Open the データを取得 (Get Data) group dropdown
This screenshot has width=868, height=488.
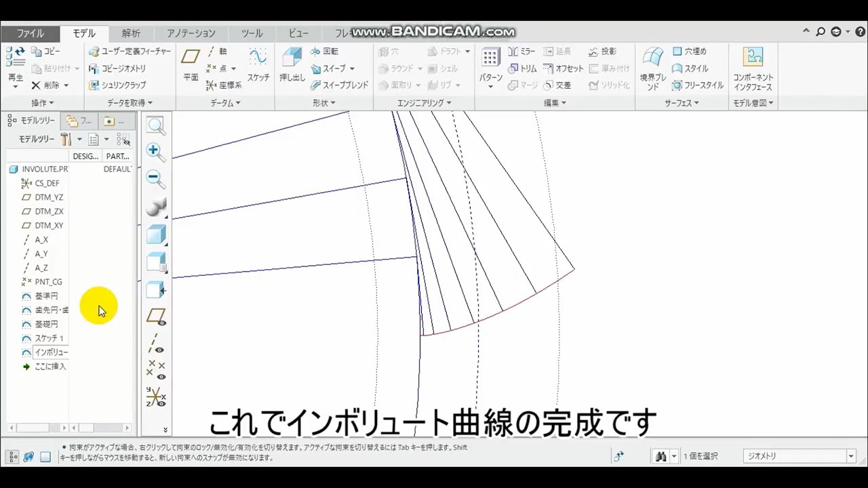pos(130,103)
